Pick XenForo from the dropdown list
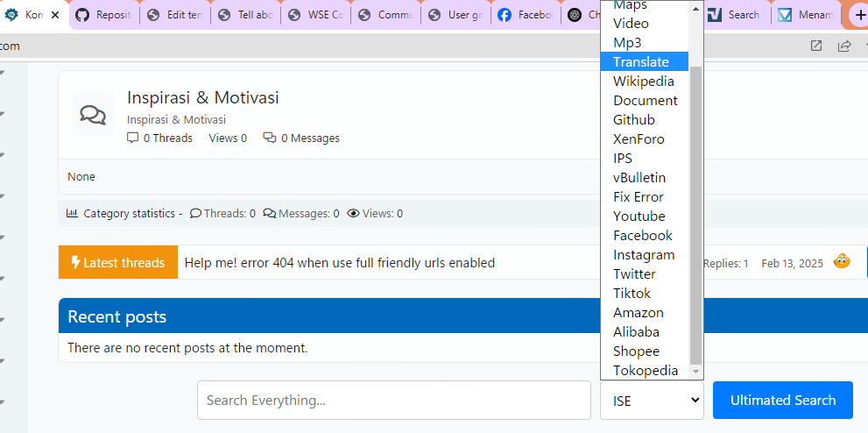 pos(645,139)
